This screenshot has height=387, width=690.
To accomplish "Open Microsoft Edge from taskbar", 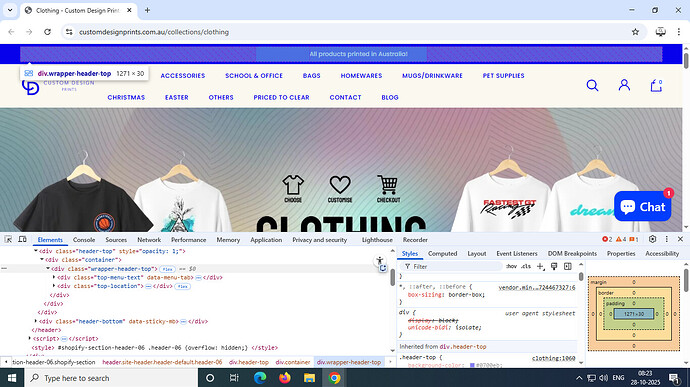I will pyautogui.click(x=260, y=378).
